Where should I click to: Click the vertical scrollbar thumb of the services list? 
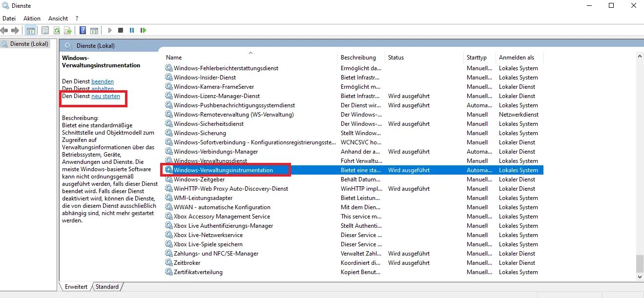[x=640, y=264]
